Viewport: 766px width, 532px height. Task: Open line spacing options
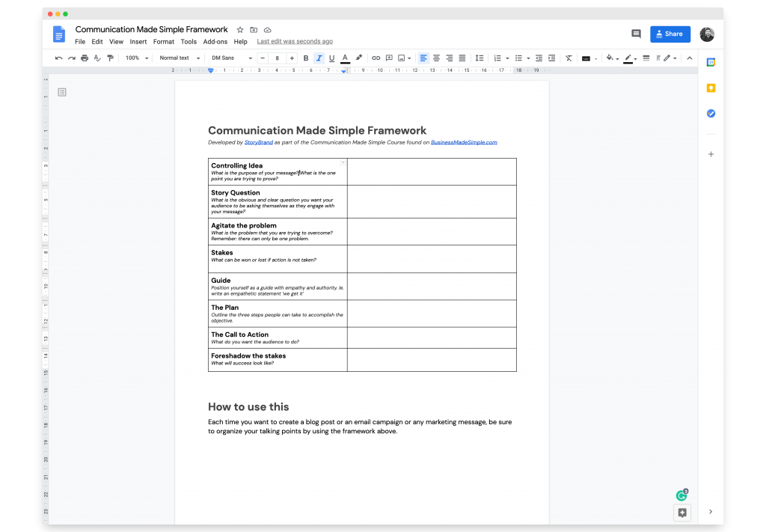(479, 58)
